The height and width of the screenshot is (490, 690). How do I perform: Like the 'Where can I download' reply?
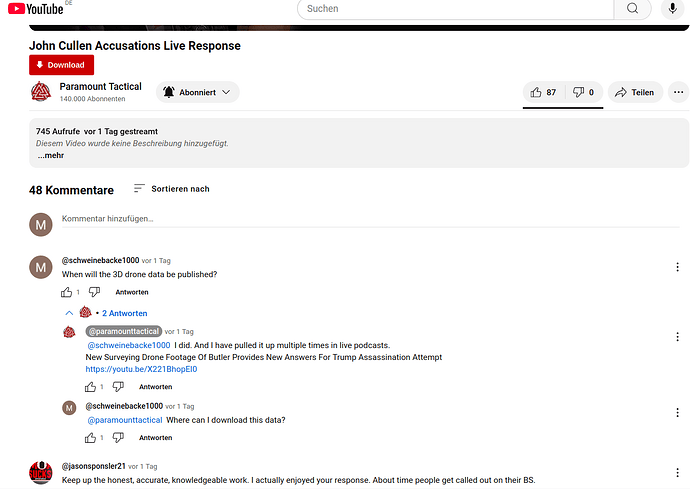[91, 438]
